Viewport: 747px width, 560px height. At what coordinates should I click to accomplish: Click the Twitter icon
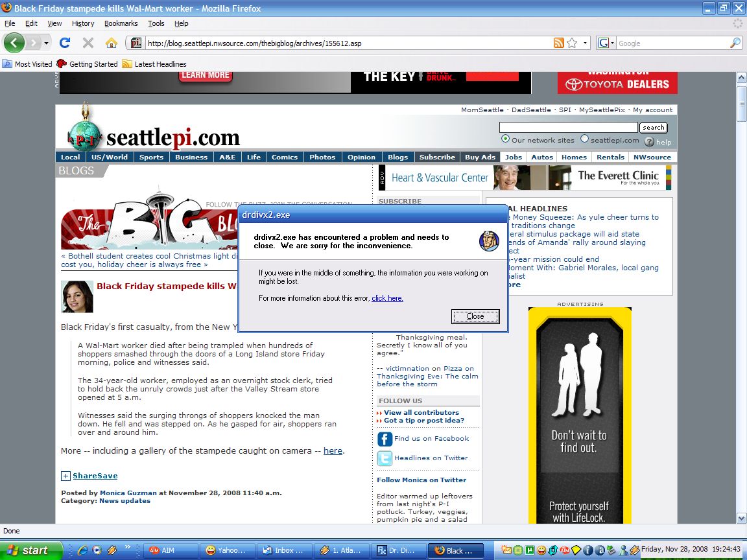click(385, 458)
